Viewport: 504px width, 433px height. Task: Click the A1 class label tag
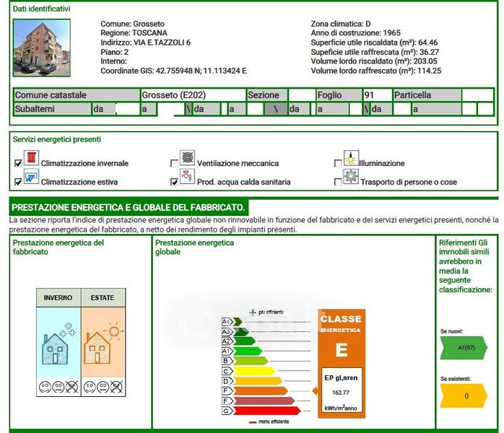point(227,351)
